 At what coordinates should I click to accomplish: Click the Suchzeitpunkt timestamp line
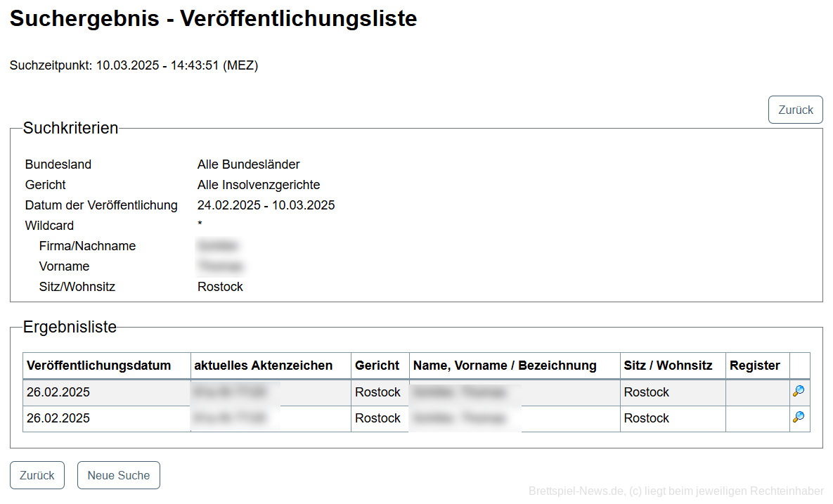pos(134,66)
